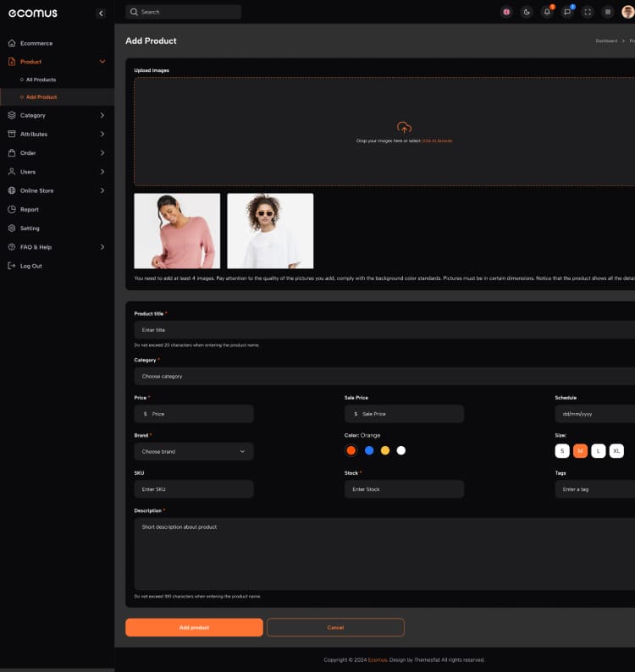Select the blue color swatch
Viewport: 635px width, 672px height.
369,450
